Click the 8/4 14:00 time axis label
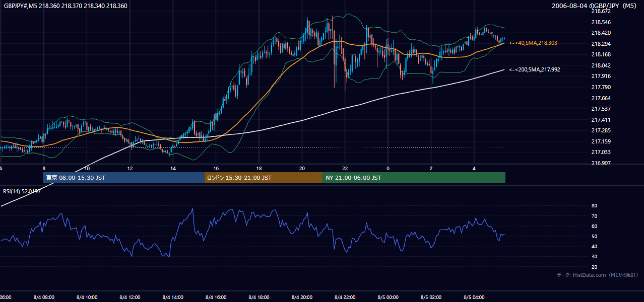This screenshot has width=644, height=302. tap(173, 297)
